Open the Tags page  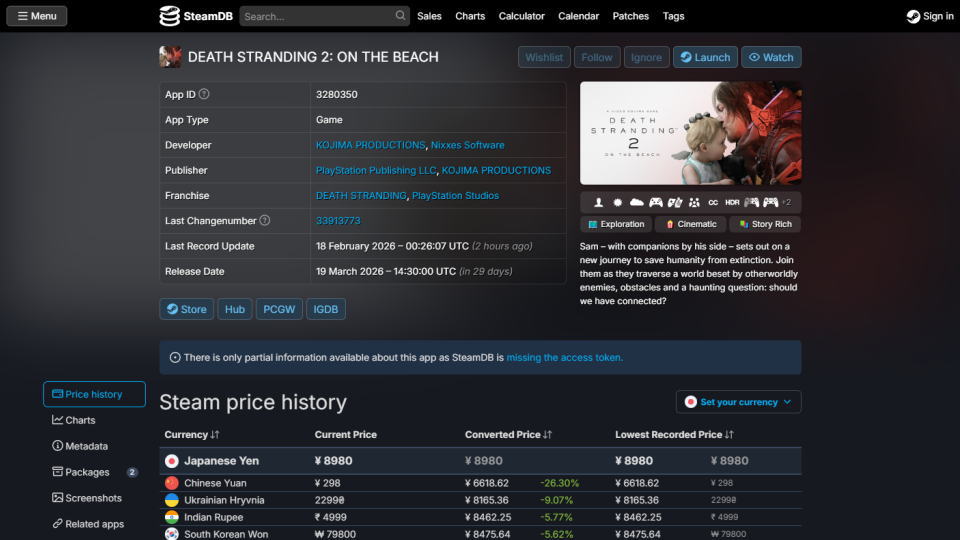point(673,16)
